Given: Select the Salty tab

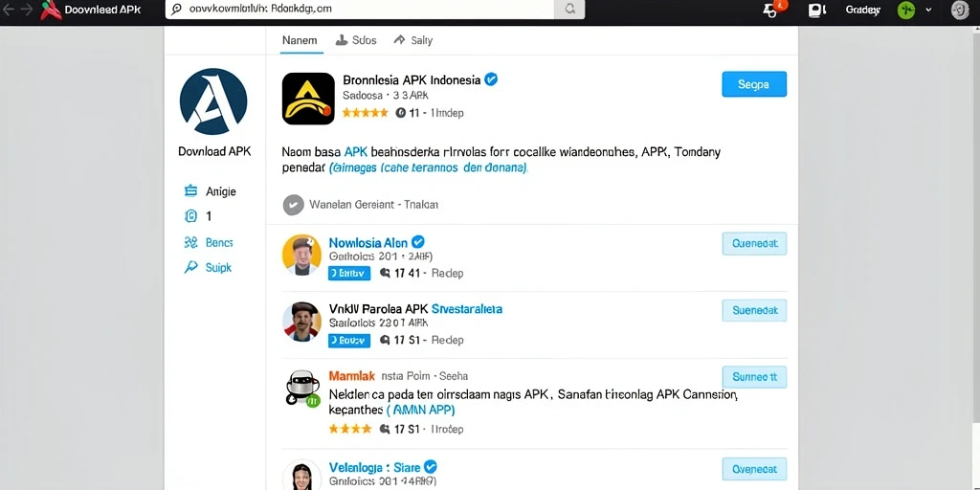Looking at the screenshot, I should click(x=413, y=40).
